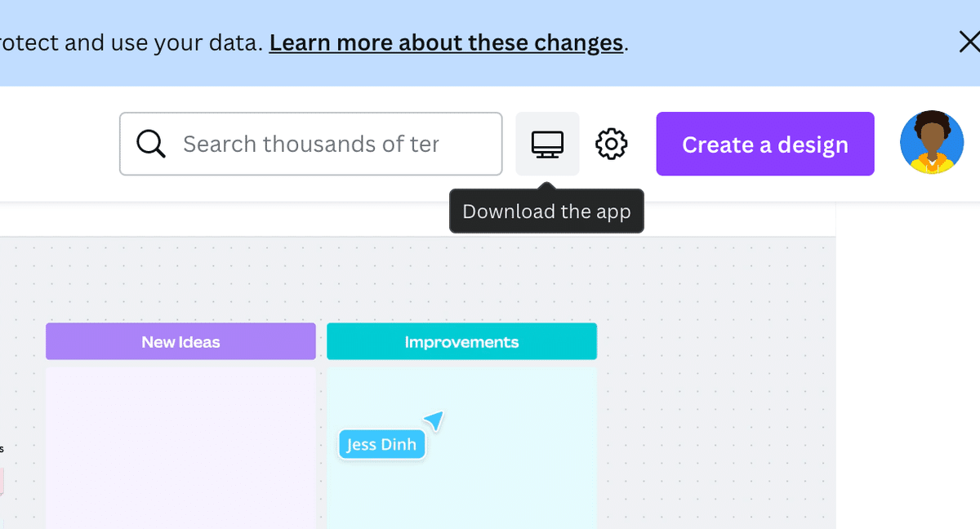Click the search magnifier icon
Viewport: 980px width, 529px height.
pyautogui.click(x=151, y=144)
